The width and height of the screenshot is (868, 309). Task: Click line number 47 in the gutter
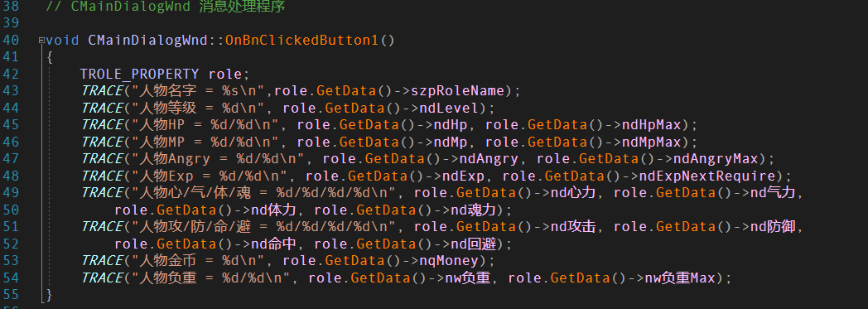pyautogui.click(x=11, y=159)
